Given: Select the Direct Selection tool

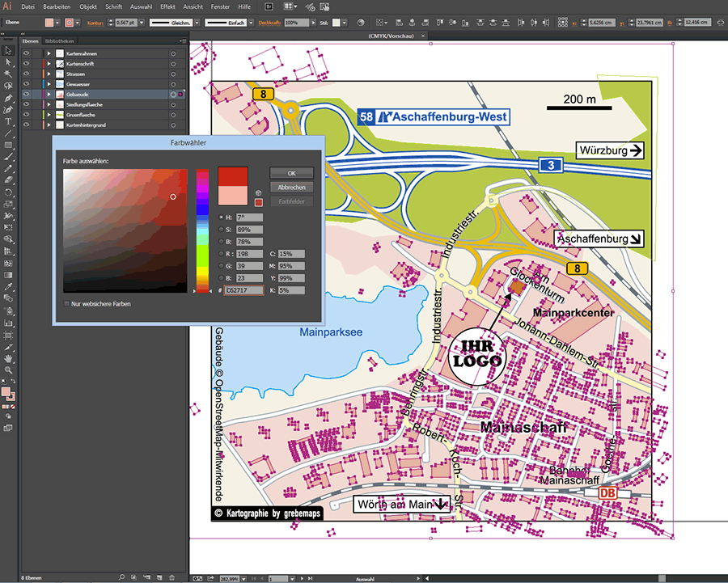Looking at the screenshot, I should coord(8,62).
